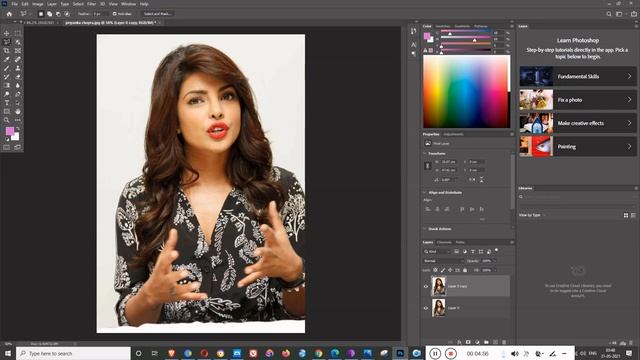The width and height of the screenshot is (640, 360).
Task: Expand the Quick Actions section
Action: coord(424,229)
